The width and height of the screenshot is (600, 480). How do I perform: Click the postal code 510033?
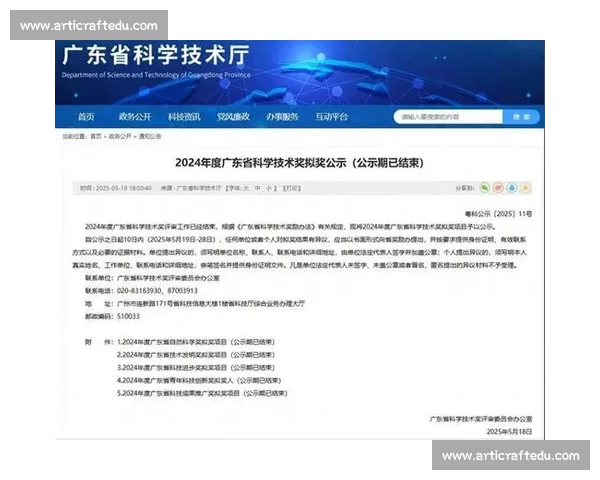[128, 316]
